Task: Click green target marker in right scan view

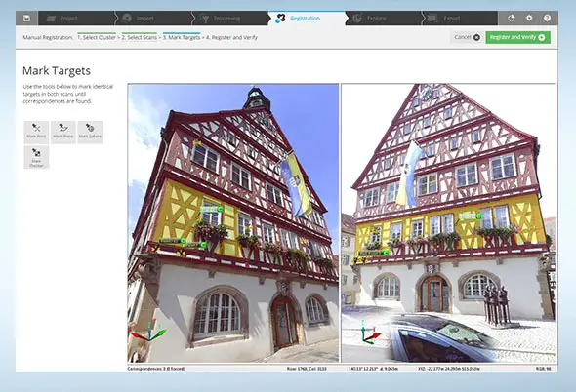Action: pyautogui.click(x=470, y=216)
